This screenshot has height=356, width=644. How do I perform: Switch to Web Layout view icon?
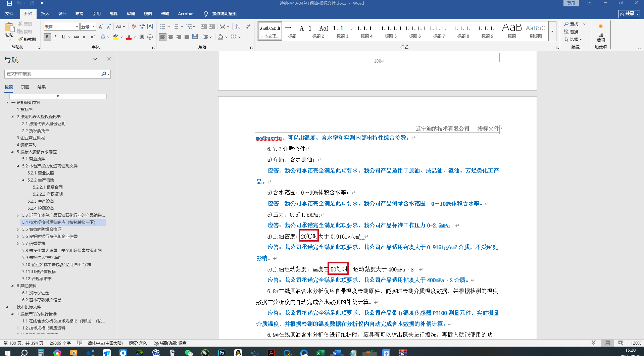[621, 343]
